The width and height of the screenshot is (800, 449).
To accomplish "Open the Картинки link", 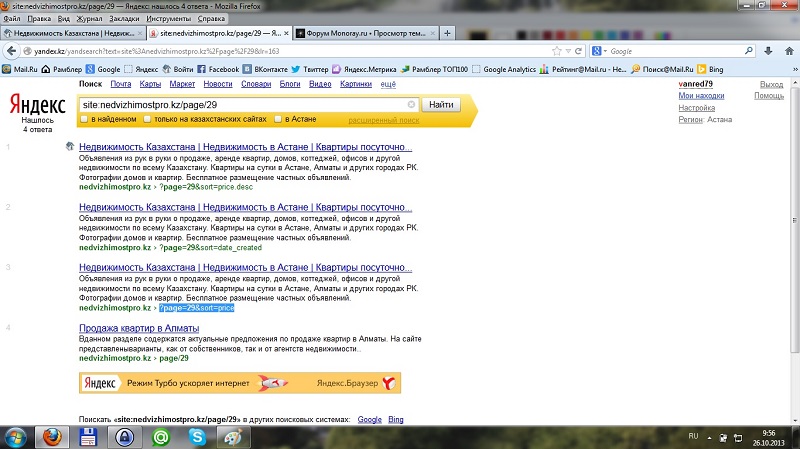I will tap(356, 84).
